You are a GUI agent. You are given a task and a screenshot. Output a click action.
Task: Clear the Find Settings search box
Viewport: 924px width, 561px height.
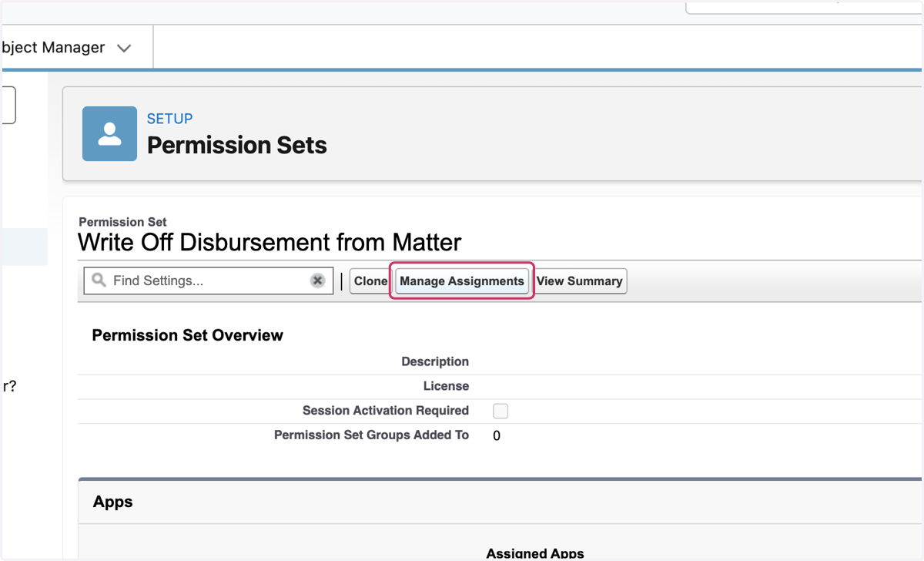[x=317, y=281]
